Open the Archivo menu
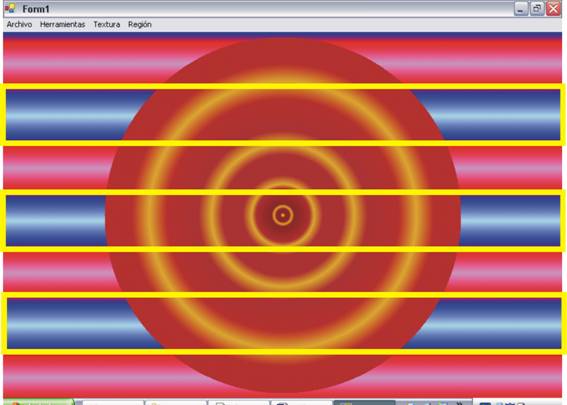This screenshot has height=405, width=567. point(20,25)
